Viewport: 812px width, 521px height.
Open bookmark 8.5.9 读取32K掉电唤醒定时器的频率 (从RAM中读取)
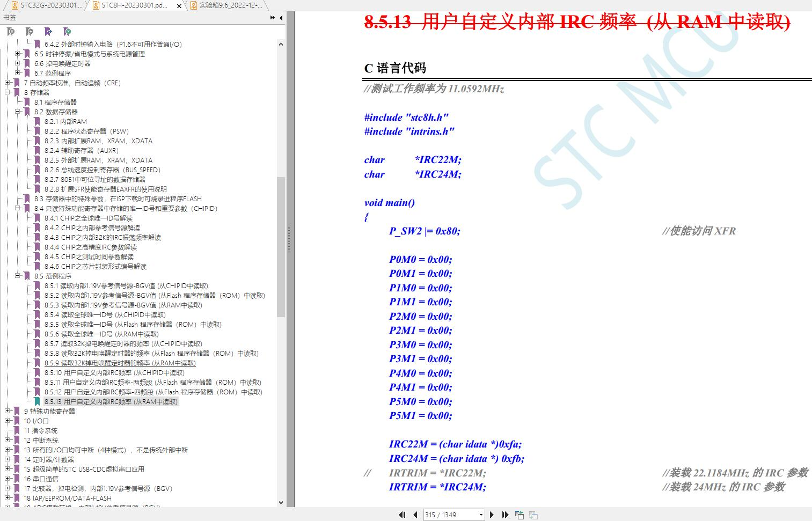click(120, 363)
